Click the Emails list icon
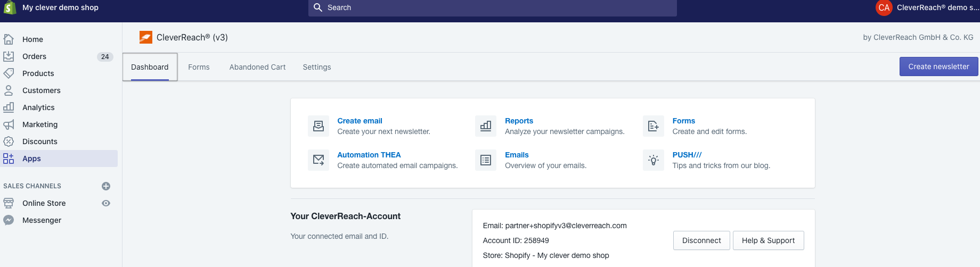This screenshot has height=267, width=980. 486,160
